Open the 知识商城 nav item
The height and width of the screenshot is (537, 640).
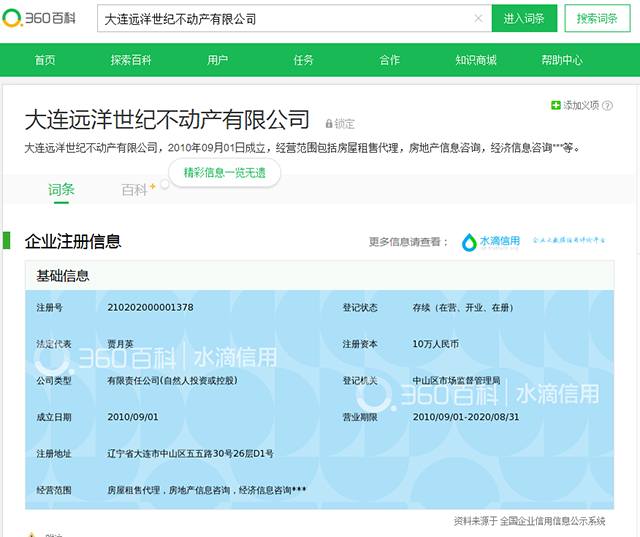click(476, 60)
